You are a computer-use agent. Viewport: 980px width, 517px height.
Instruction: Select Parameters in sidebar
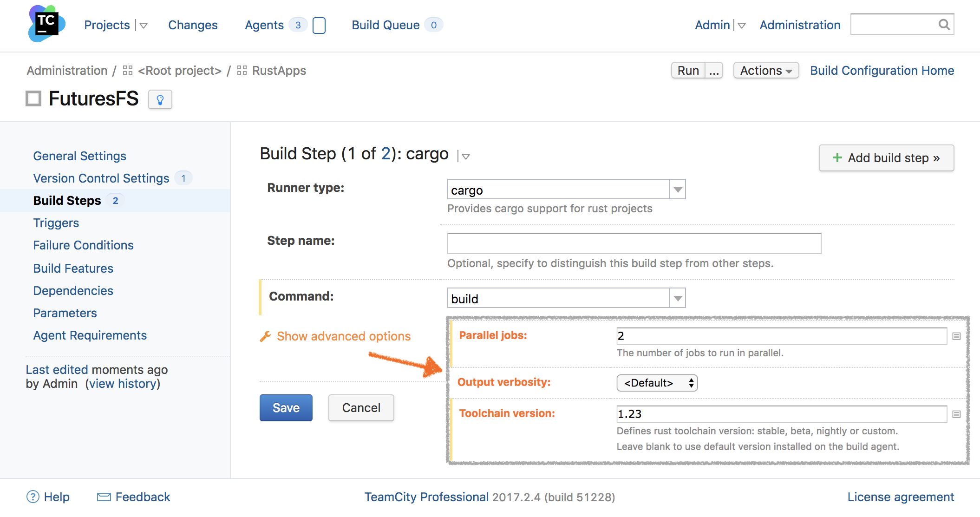(65, 313)
